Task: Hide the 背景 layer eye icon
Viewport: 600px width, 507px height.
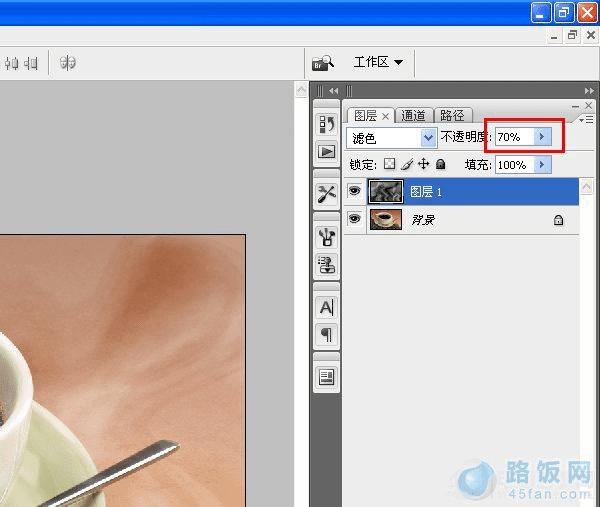Action: (354, 218)
